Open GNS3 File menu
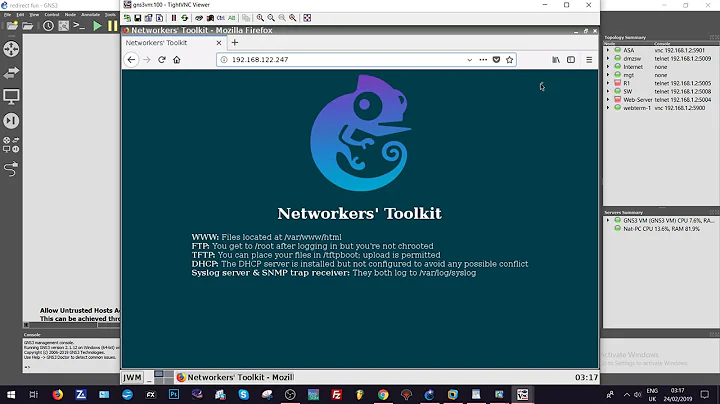 click(x=7, y=15)
